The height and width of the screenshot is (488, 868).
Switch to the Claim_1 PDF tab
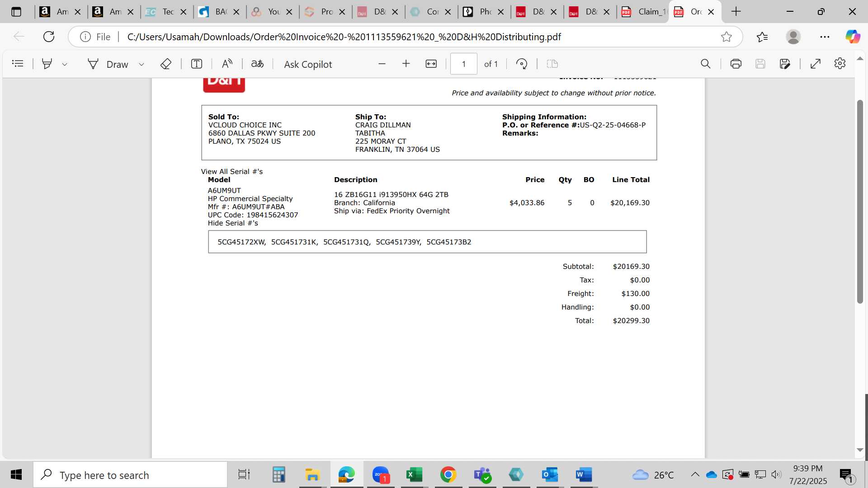(x=644, y=12)
